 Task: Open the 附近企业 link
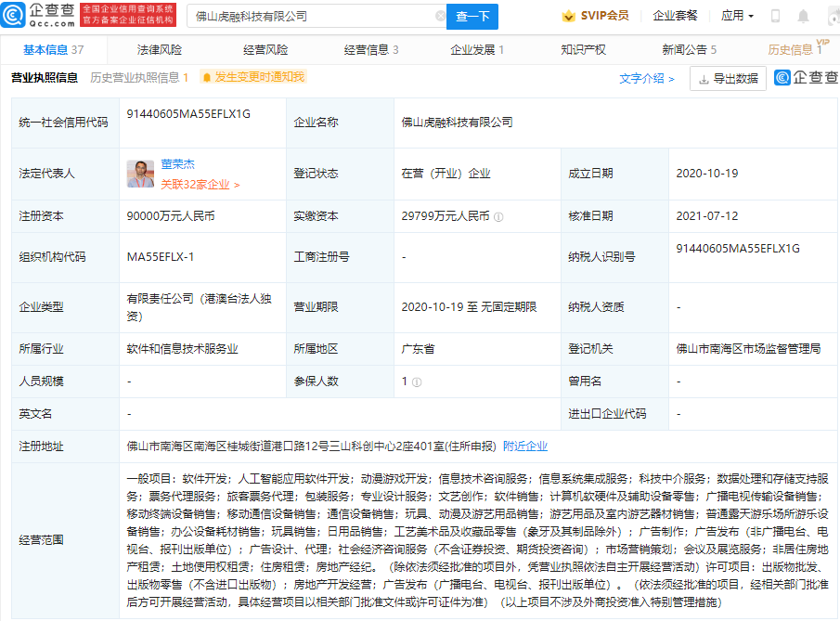525,446
